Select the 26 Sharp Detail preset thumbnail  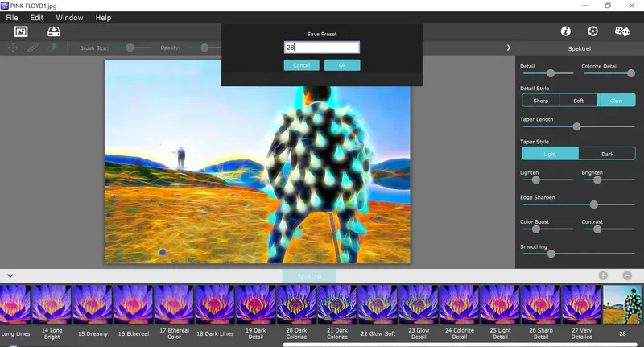540,304
